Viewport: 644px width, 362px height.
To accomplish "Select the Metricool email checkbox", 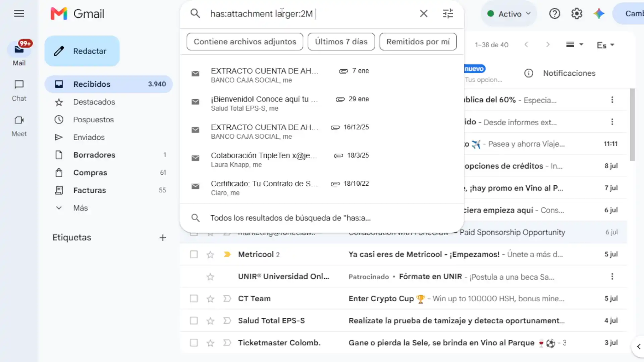I will tap(194, 254).
